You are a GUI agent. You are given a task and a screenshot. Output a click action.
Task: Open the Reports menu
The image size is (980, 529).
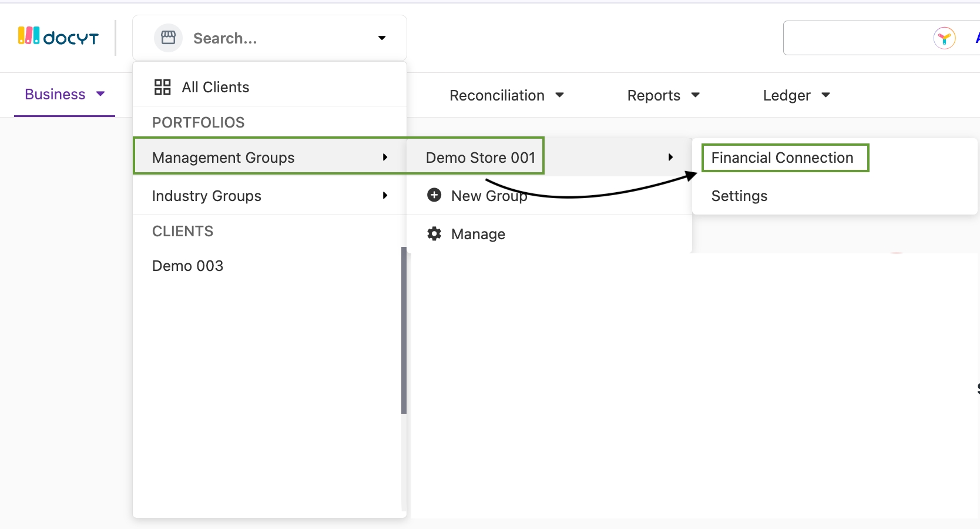pyautogui.click(x=663, y=95)
